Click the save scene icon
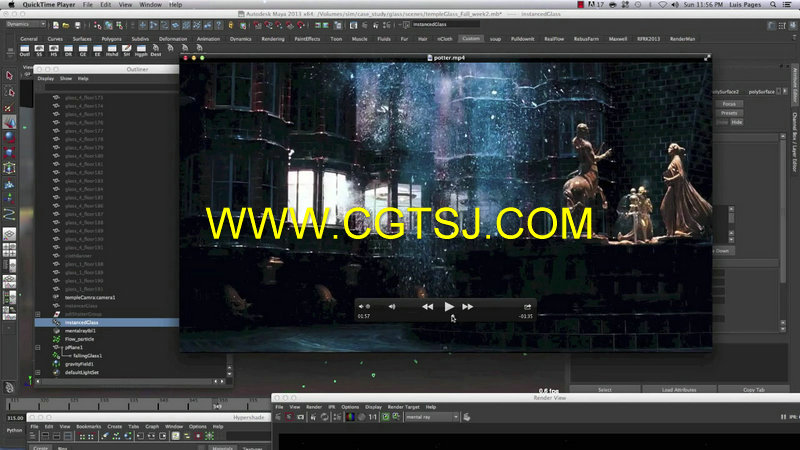Image resolution: width=800 pixels, height=450 pixels. (78, 25)
